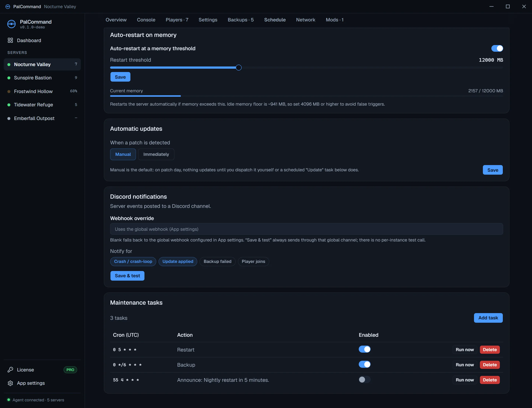Select the Schedule tab

click(x=275, y=20)
